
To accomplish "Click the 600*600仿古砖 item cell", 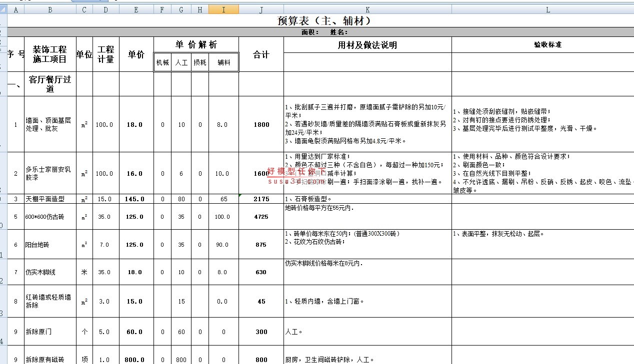I will [x=50, y=217].
